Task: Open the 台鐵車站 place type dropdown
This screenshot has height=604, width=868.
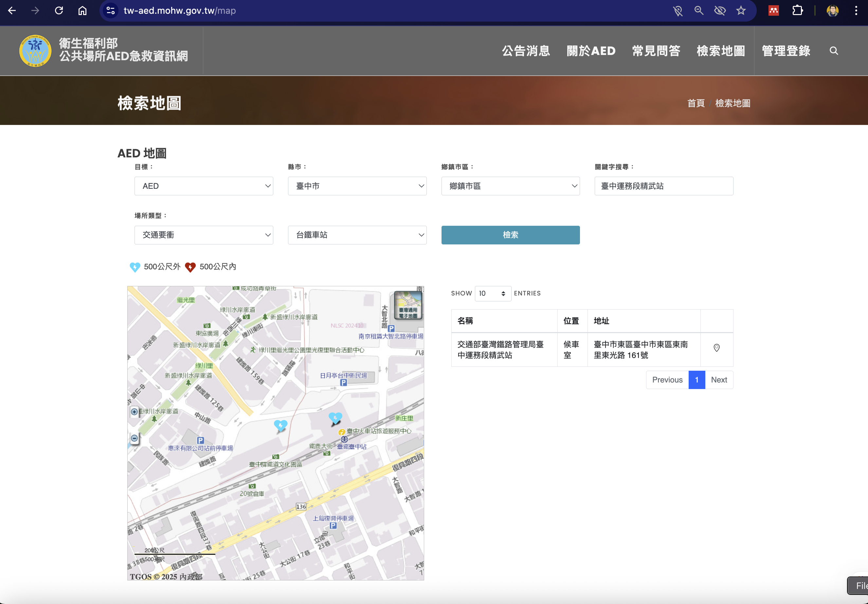Action: point(357,235)
